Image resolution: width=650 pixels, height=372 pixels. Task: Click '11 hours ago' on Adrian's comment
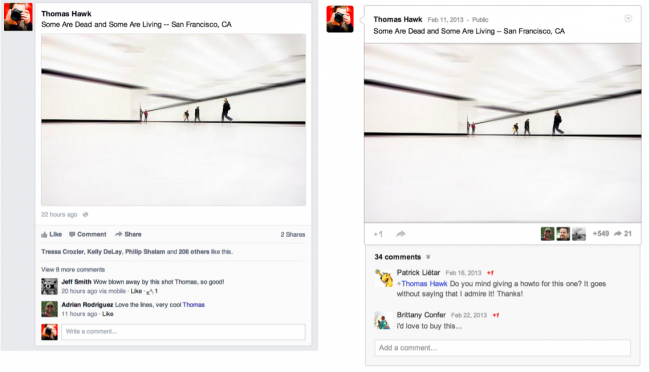click(x=79, y=314)
